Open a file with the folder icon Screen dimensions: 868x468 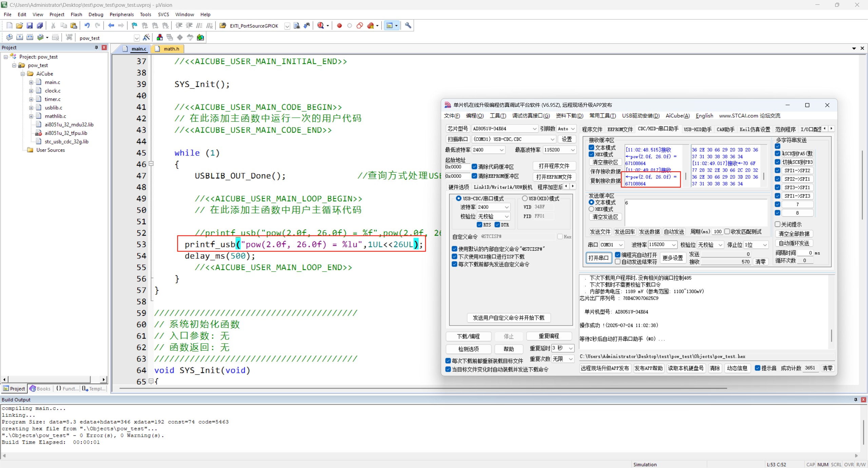pyautogui.click(x=20, y=25)
